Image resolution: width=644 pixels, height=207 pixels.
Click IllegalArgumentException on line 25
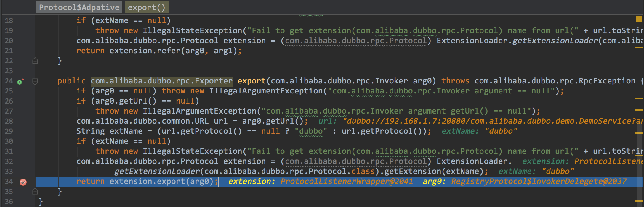coord(266,91)
